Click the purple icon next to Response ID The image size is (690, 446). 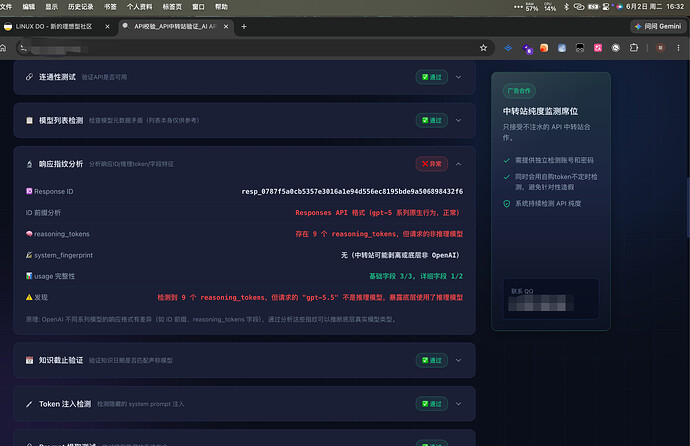[x=29, y=191]
